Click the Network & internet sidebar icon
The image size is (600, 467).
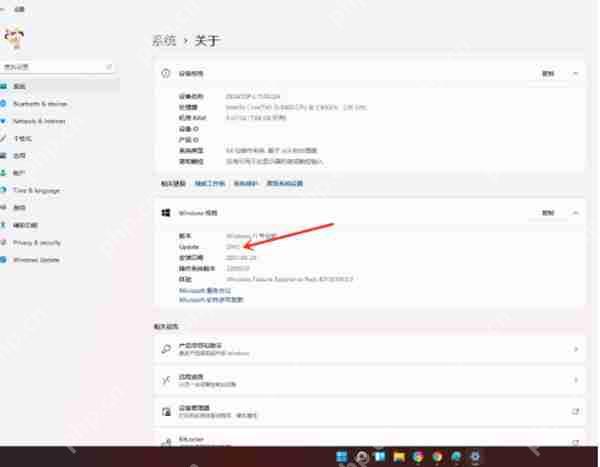[3, 121]
